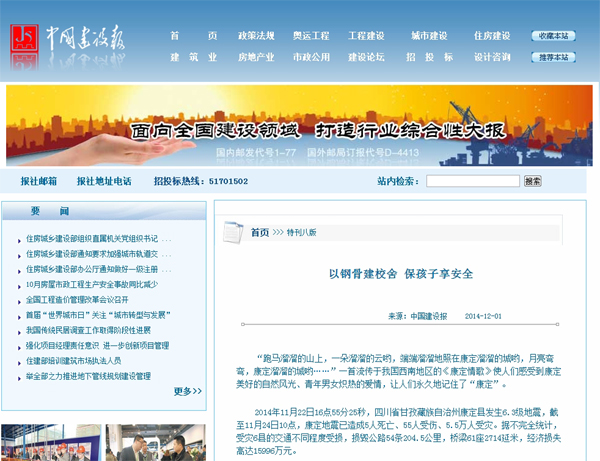Go to 政策法规 in the top navigation
This screenshot has width=600, height=461.
coord(256,36)
